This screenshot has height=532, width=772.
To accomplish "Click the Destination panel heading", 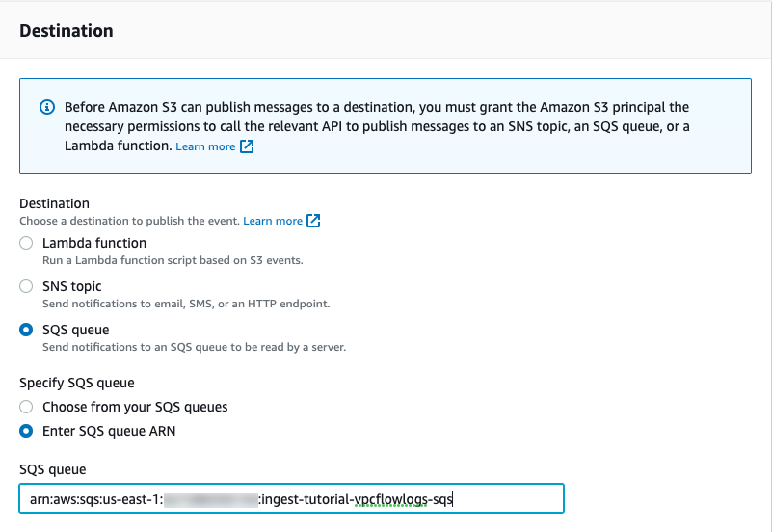I will [x=67, y=31].
